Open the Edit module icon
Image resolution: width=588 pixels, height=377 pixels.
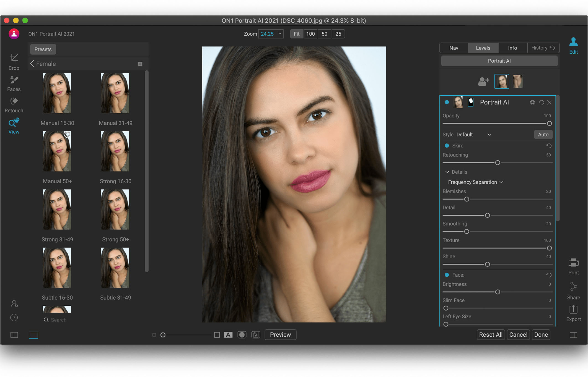tap(573, 46)
